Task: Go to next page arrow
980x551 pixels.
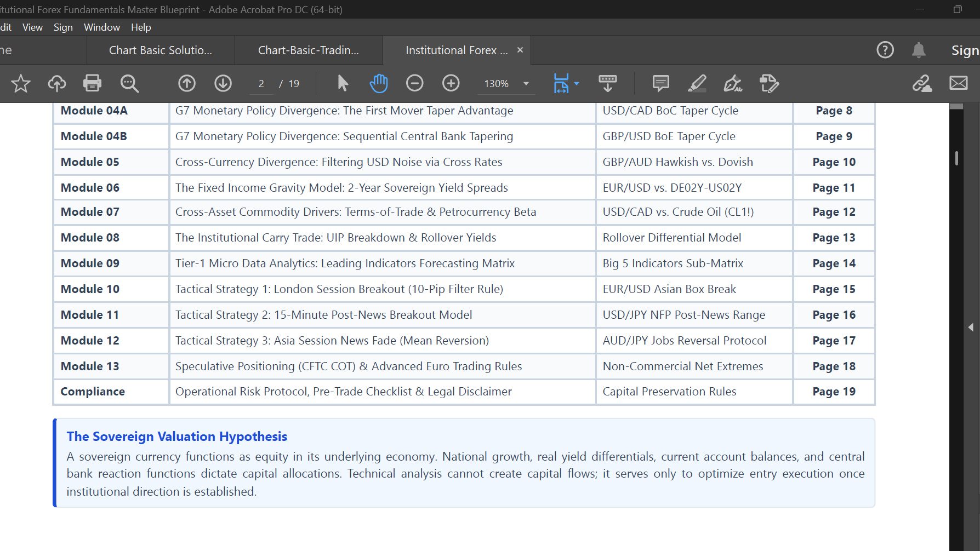Action: 223,83
